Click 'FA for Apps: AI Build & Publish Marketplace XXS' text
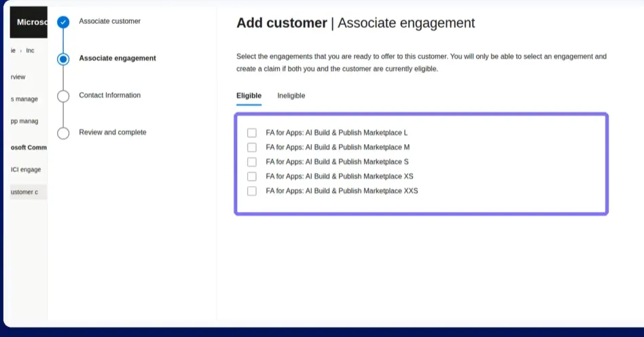The height and width of the screenshot is (337, 644). point(342,191)
